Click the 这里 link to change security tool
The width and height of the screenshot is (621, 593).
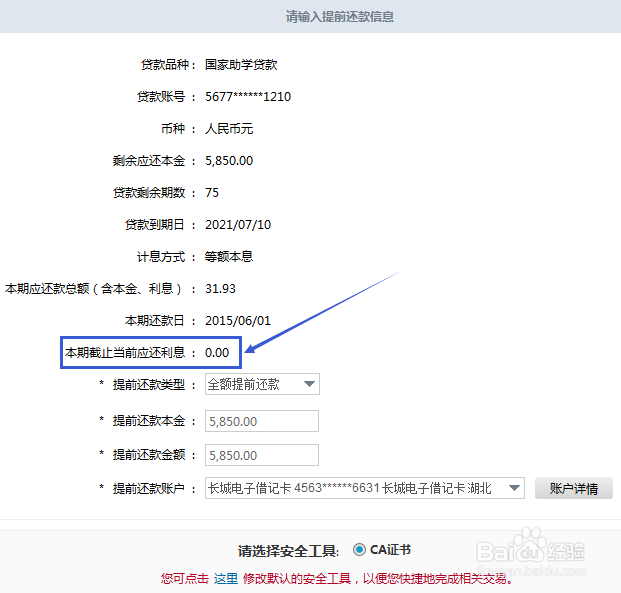[x=226, y=578]
